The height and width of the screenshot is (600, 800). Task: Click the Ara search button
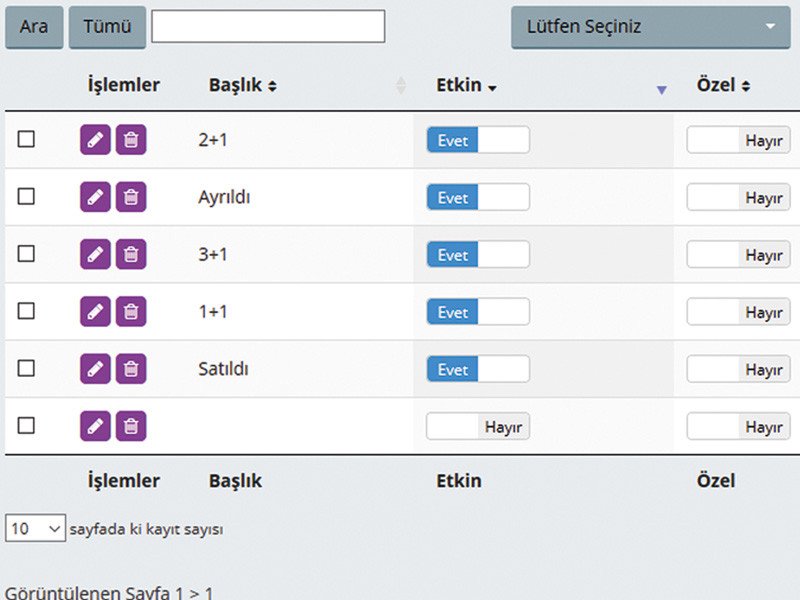(34, 27)
